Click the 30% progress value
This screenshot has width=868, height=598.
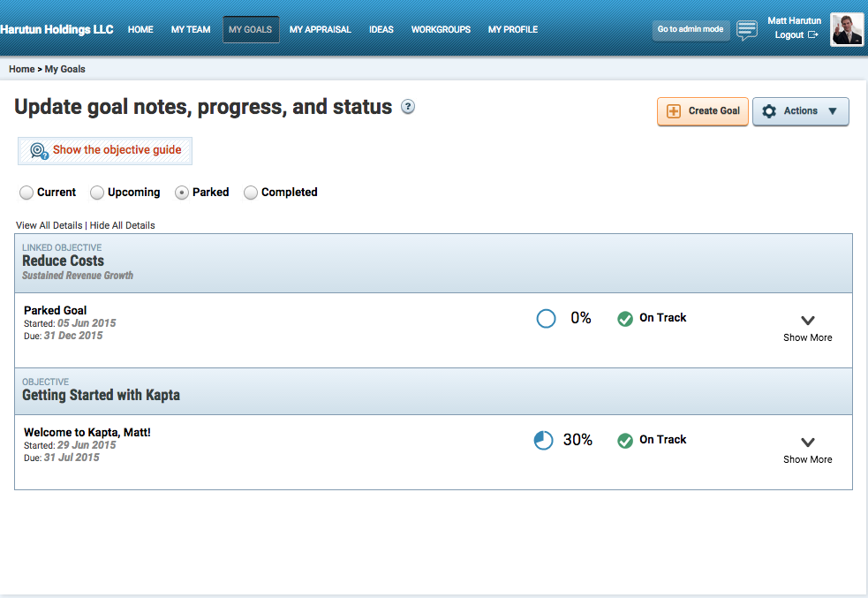tap(577, 440)
